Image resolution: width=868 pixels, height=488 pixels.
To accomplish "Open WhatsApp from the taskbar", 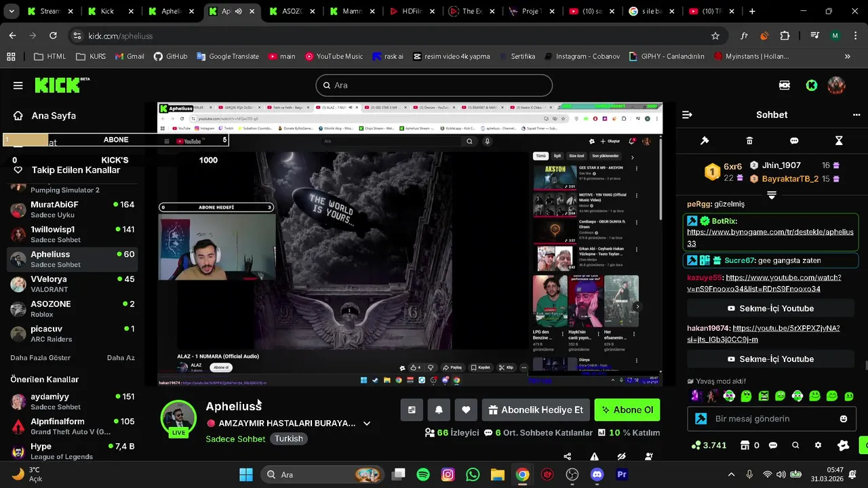I will click(473, 474).
